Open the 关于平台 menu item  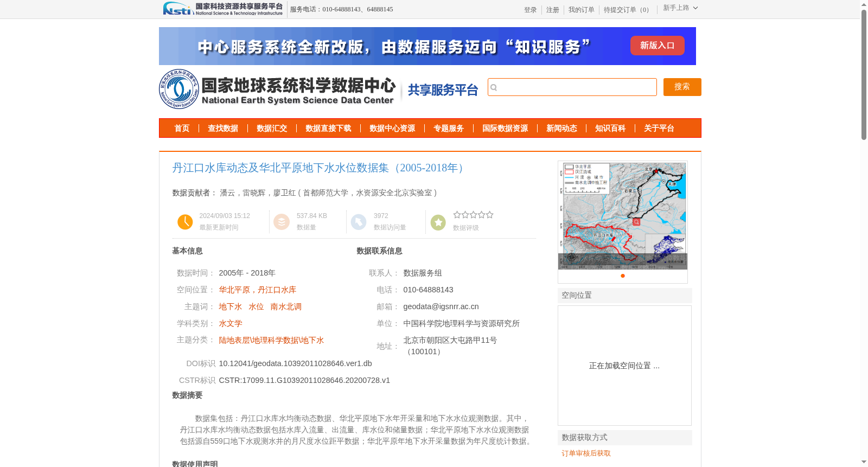coord(659,129)
